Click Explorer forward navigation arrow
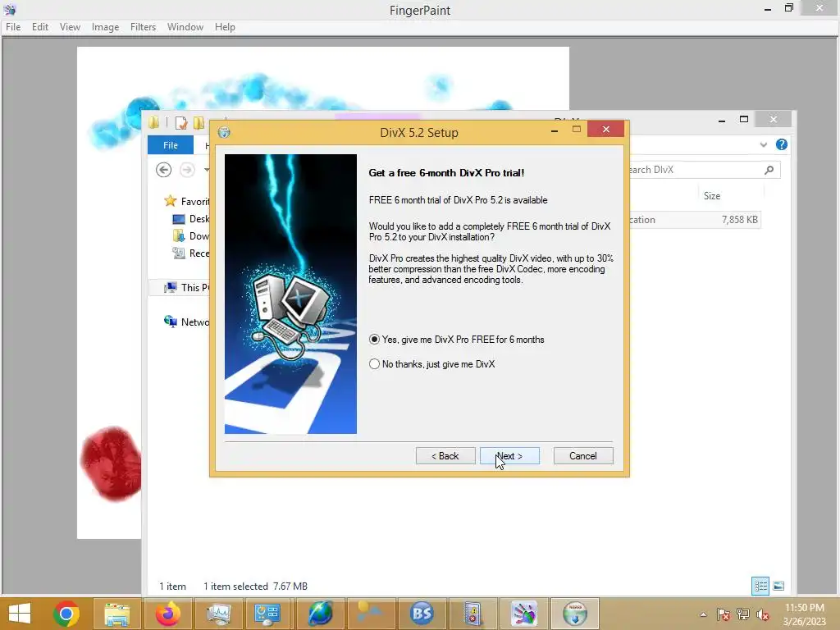 pos(187,170)
